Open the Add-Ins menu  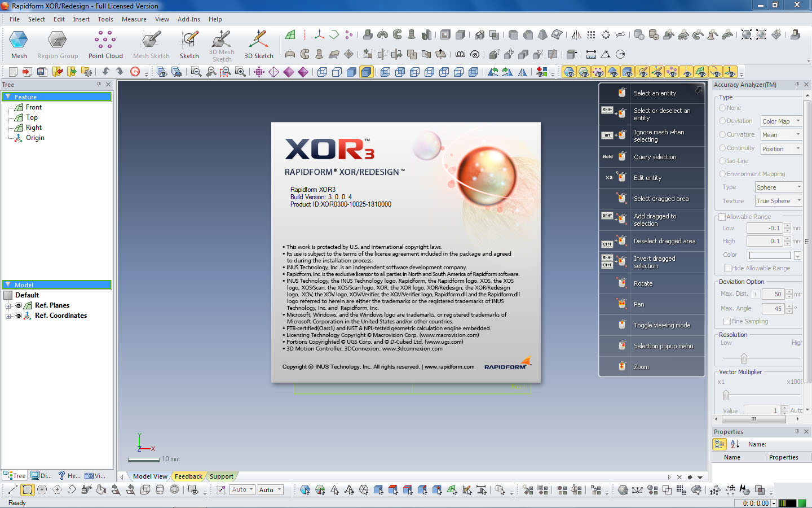point(189,19)
